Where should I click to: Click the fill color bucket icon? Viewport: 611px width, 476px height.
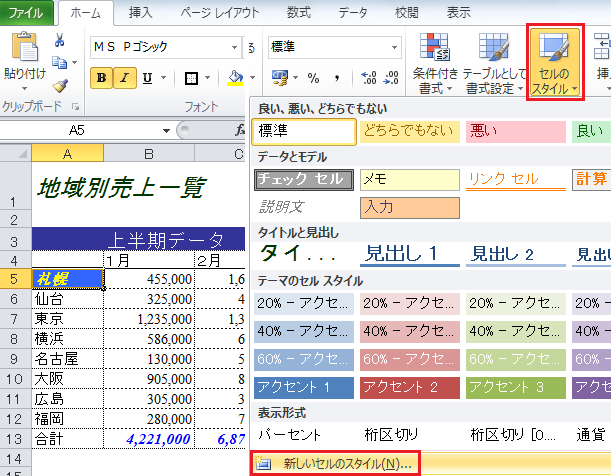[235, 78]
